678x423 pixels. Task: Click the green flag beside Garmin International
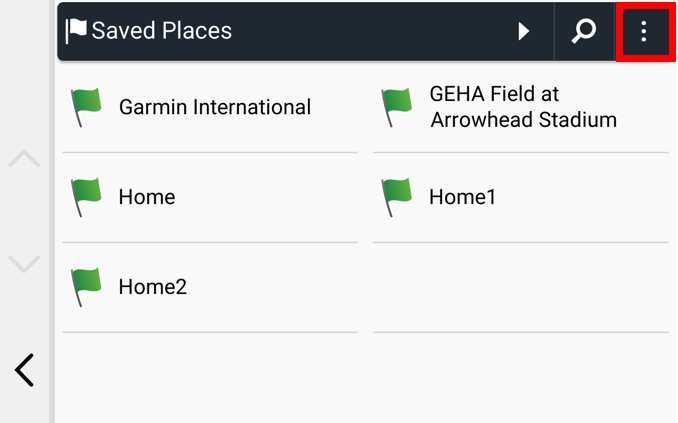pyautogui.click(x=86, y=107)
